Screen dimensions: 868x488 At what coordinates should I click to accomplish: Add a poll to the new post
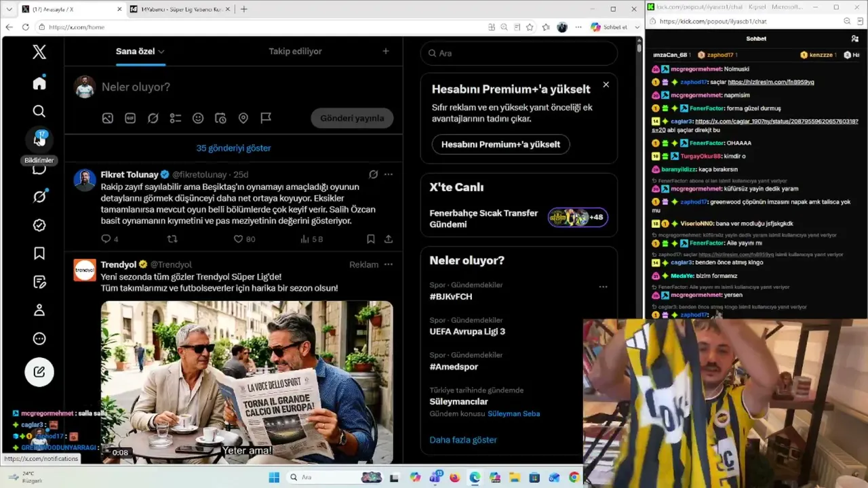tap(176, 118)
